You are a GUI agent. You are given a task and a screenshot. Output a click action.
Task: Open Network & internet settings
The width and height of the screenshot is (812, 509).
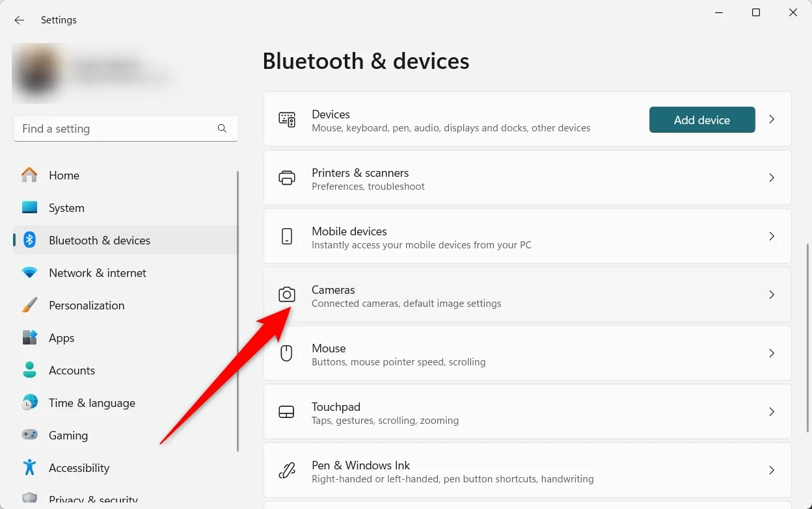125,273
